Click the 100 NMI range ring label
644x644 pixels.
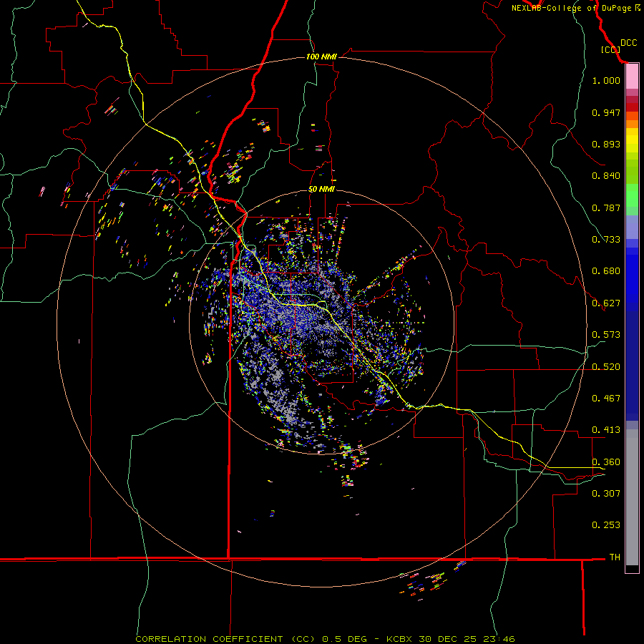tap(321, 57)
